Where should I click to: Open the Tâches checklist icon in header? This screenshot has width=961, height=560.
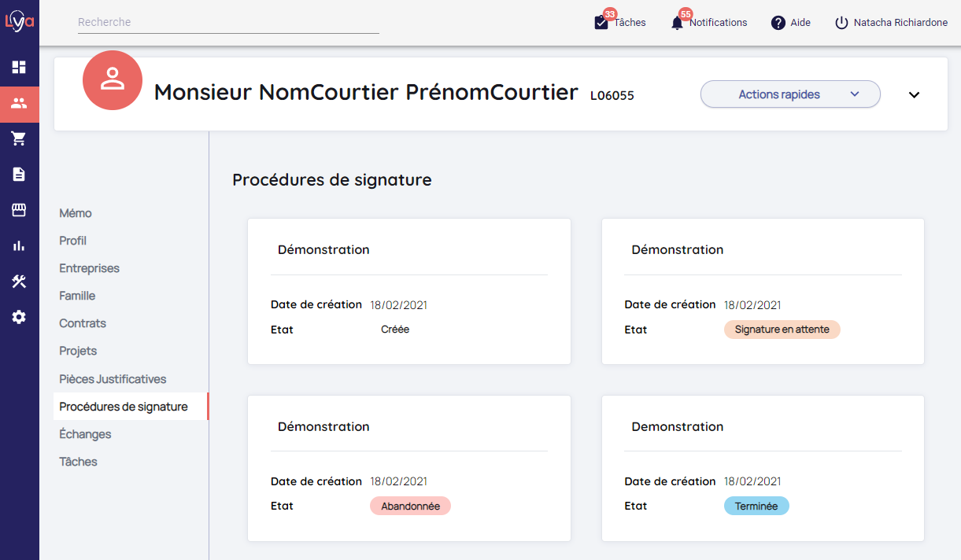(x=601, y=23)
